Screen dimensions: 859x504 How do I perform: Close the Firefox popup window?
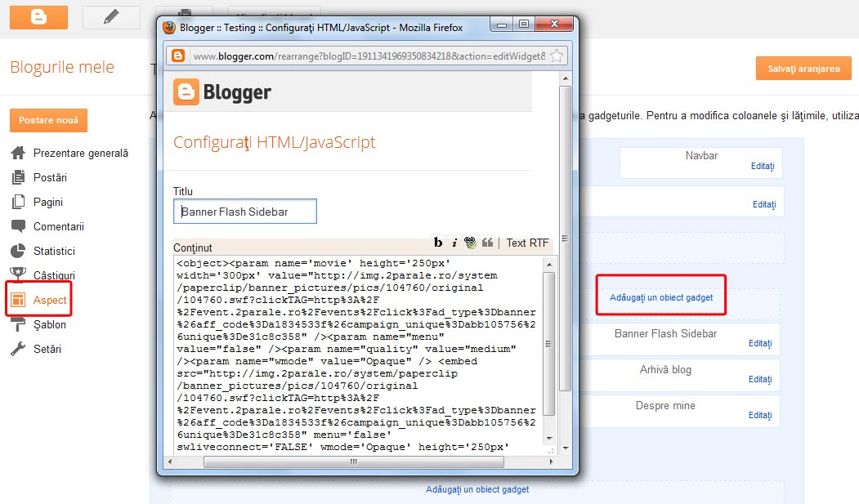pyautogui.click(x=554, y=24)
